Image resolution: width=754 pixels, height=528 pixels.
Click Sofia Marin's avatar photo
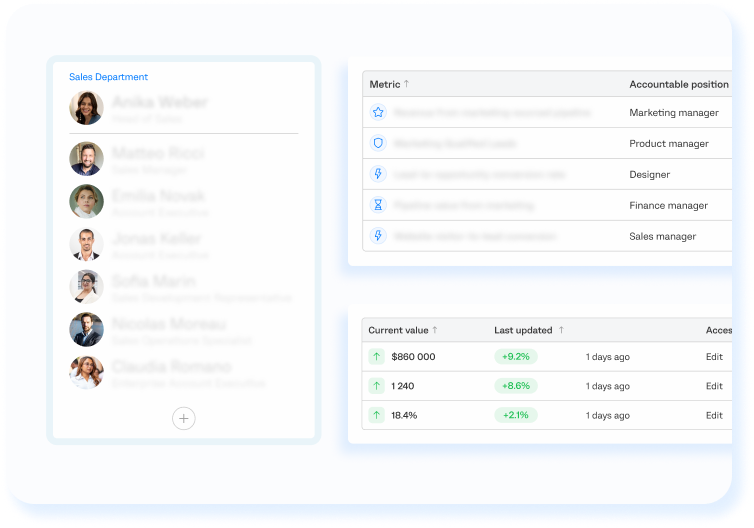[87, 287]
